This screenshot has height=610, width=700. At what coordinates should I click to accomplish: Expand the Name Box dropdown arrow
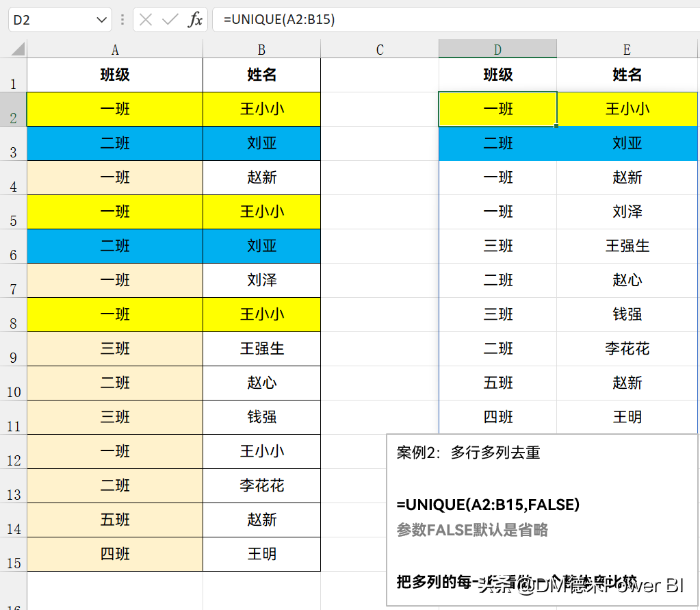[x=101, y=20]
